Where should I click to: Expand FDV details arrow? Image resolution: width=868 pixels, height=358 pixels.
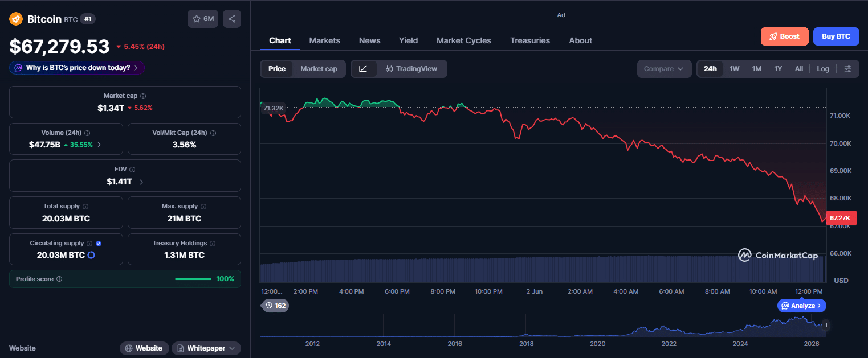[141, 182]
